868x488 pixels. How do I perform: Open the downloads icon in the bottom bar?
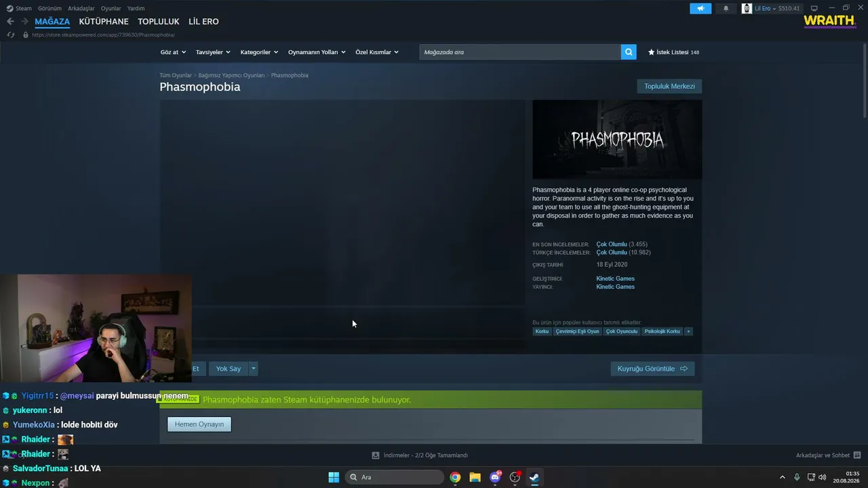click(x=376, y=455)
